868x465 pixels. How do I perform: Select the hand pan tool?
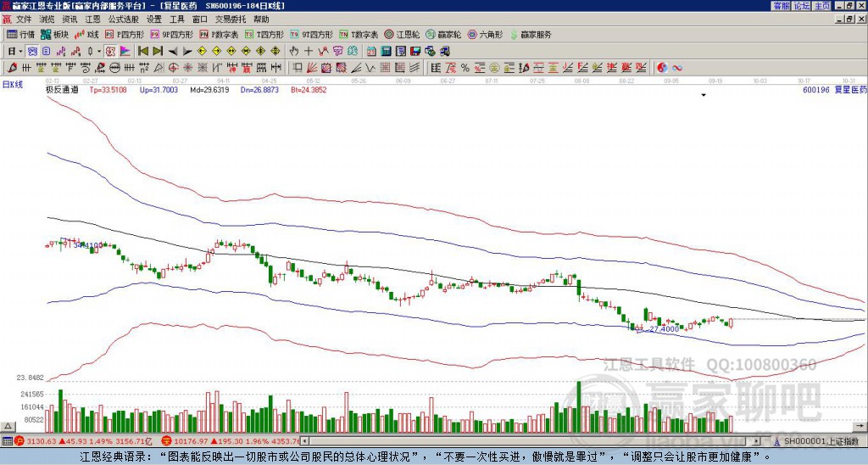click(x=294, y=51)
